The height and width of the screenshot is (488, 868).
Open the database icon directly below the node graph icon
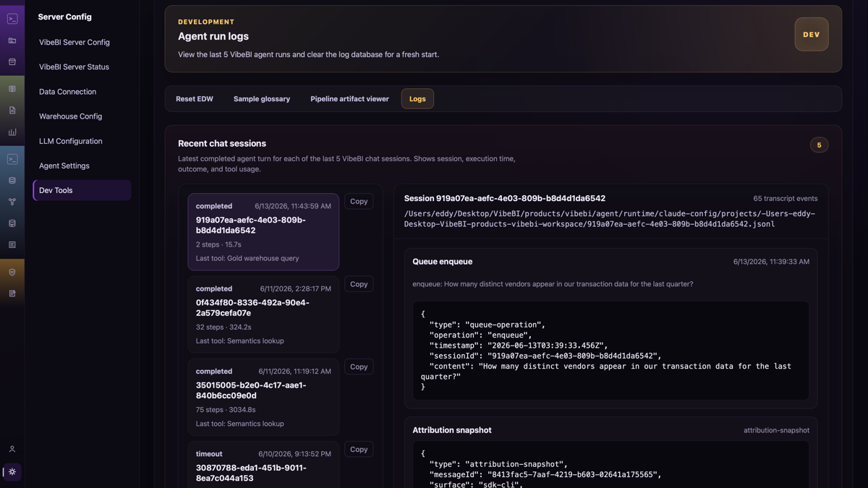(12, 223)
